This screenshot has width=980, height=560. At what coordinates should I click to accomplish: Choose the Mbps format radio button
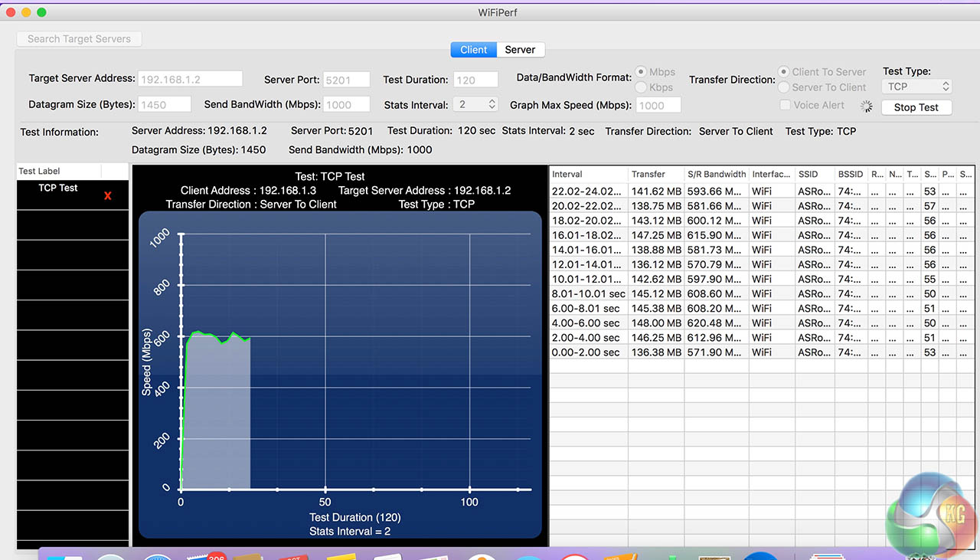tap(643, 72)
